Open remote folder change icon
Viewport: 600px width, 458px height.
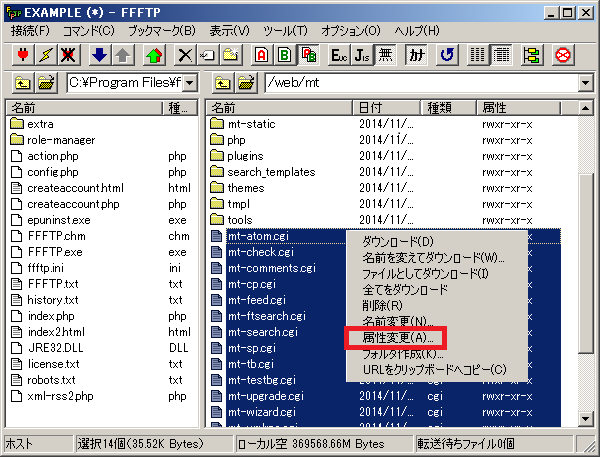[x=246, y=83]
